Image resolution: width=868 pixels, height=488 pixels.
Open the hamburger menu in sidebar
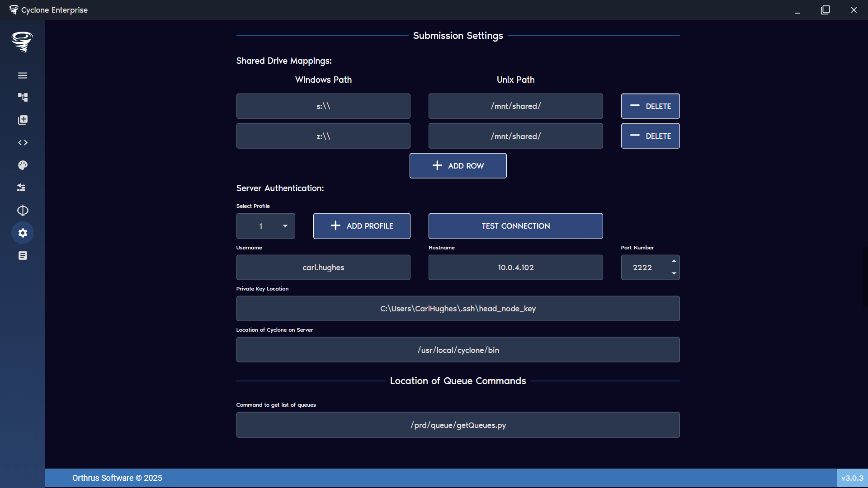pyautogui.click(x=23, y=75)
